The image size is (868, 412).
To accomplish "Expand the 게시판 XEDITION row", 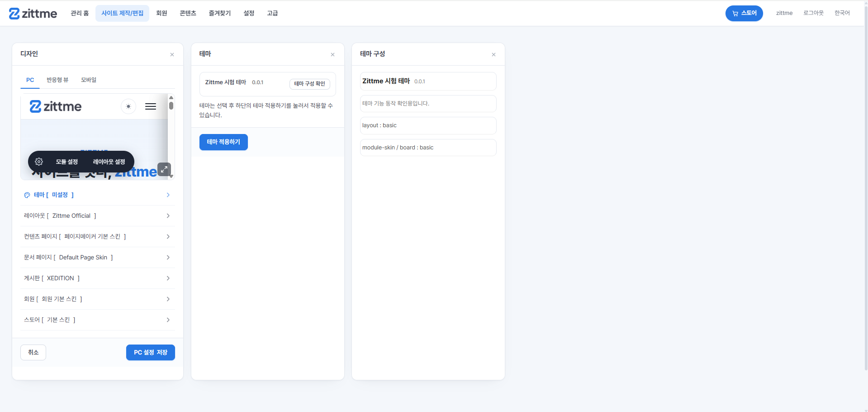I will point(98,278).
